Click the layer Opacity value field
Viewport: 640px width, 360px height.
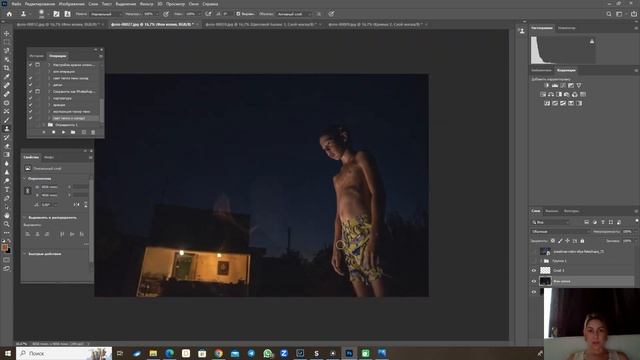coord(627,231)
